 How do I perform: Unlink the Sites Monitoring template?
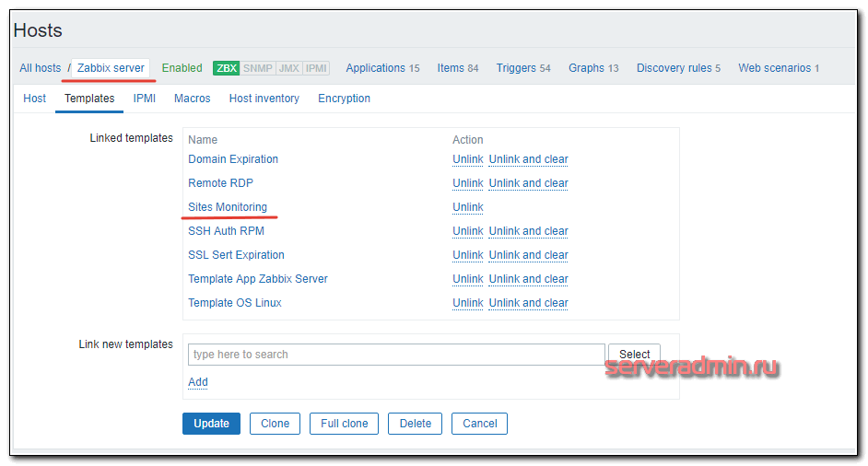[x=467, y=207]
